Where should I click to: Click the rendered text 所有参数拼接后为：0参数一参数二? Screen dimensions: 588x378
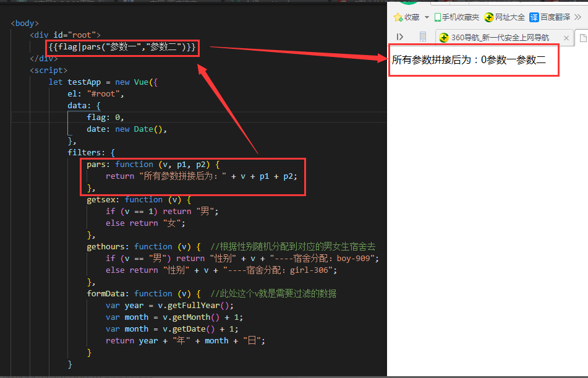click(469, 59)
